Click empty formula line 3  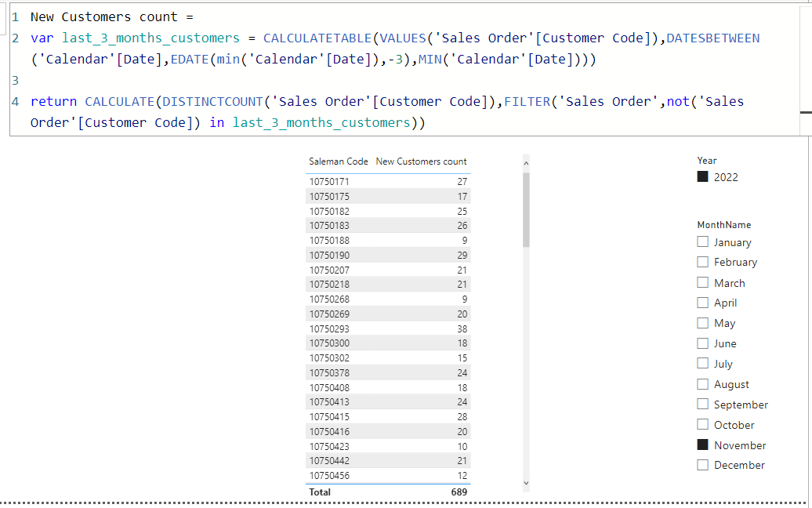404,80
